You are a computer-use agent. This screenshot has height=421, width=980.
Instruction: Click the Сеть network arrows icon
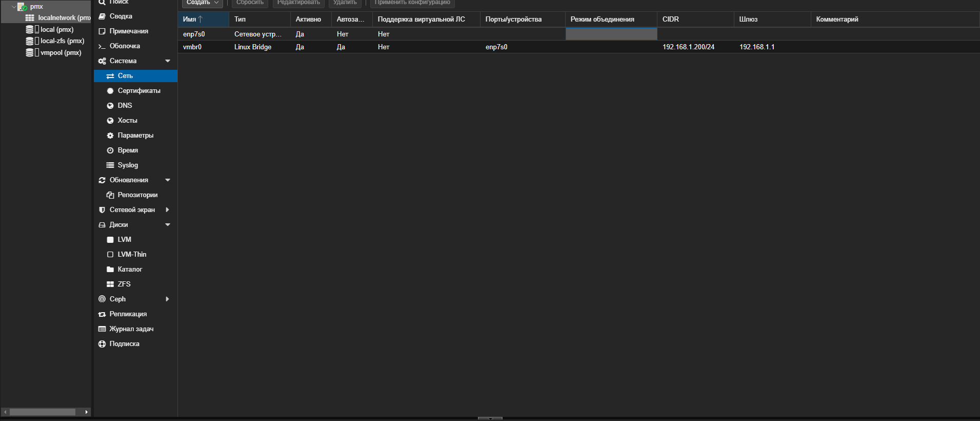click(110, 76)
